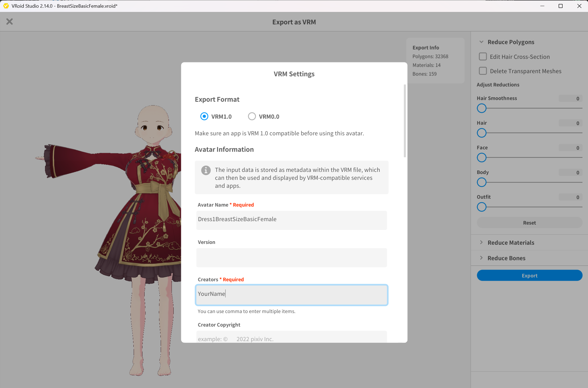Viewport: 588px width, 388px height.
Task: Minimize the VRoid Studio window
Action: tap(542, 6)
